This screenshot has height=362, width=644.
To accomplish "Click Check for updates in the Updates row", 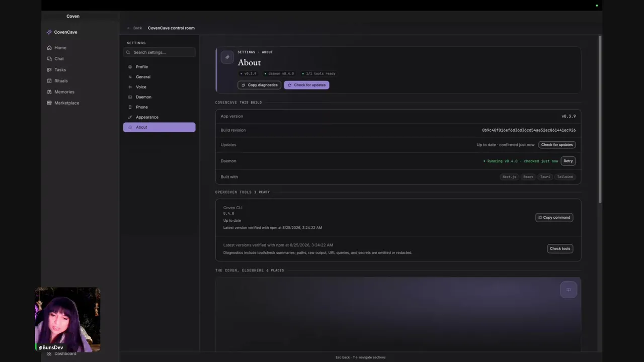I will pyautogui.click(x=557, y=145).
